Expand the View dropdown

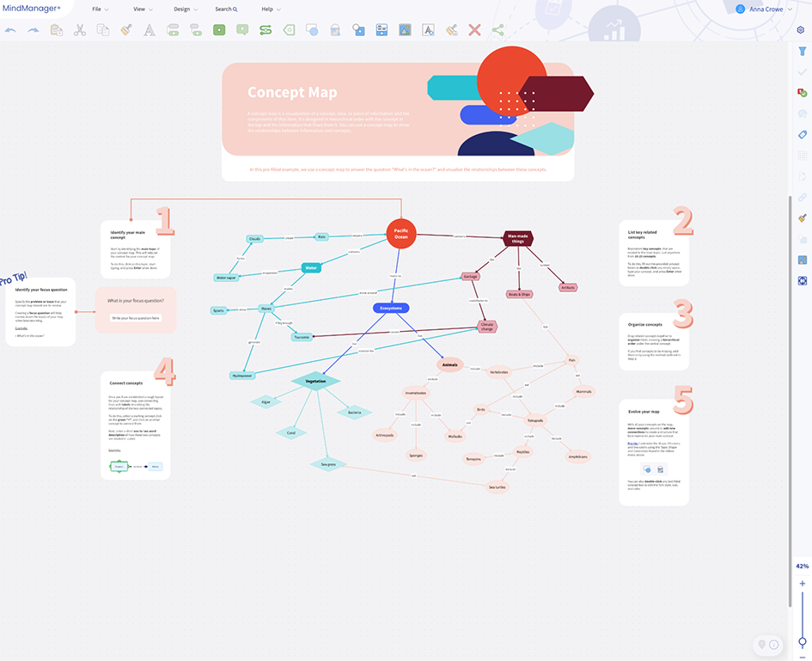[140, 9]
